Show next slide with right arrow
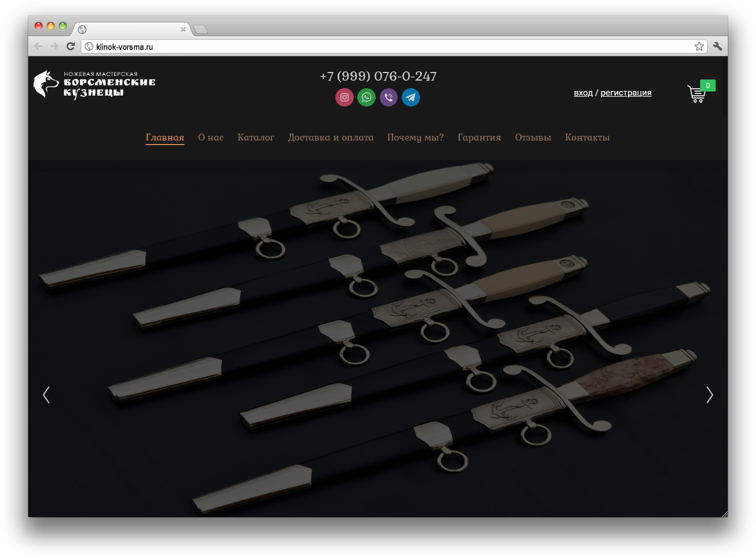The width and height of the screenshot is (756, 558). (709, 395)
